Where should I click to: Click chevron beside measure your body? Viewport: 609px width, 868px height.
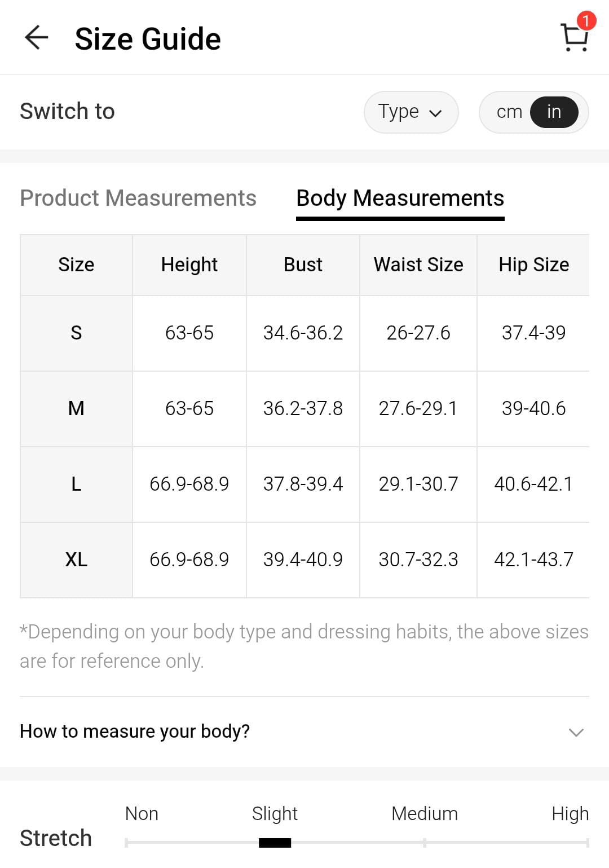(x=576, y=732)
